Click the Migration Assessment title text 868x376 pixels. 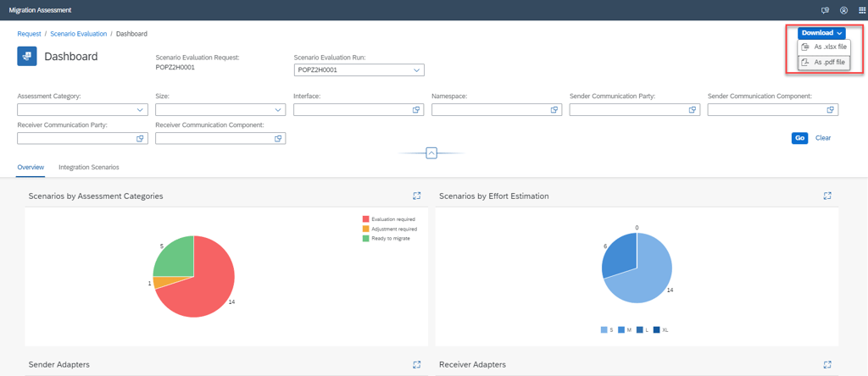[x=40, y=10]
